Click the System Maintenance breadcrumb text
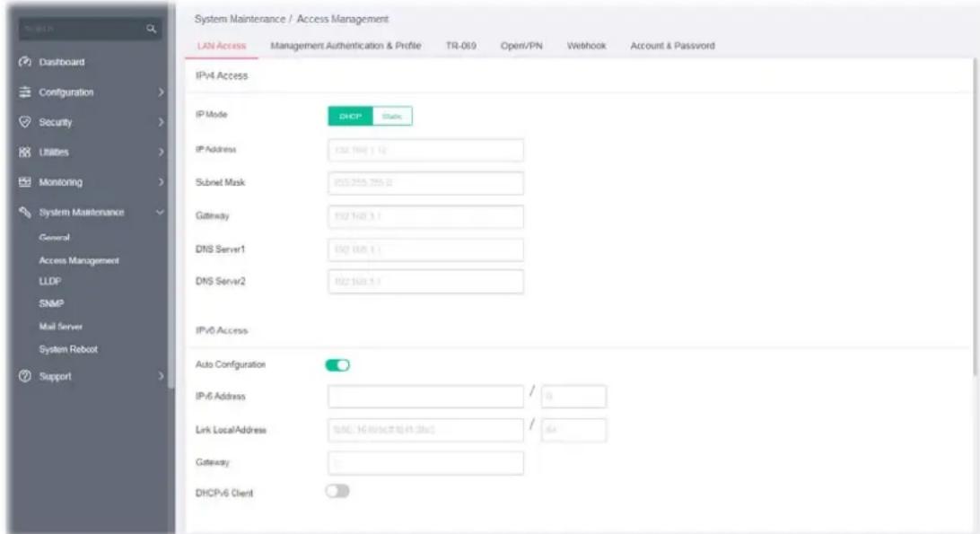980x534 pixels. pyautogui.click(x=240, y=20)
